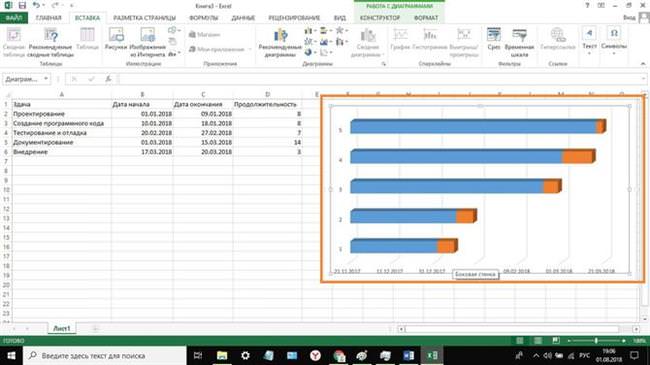The width and height of the screenshot is (650, 365).
Task: Switch to the КОНСТРУКТОР chart tab
Action: [380, 18]
